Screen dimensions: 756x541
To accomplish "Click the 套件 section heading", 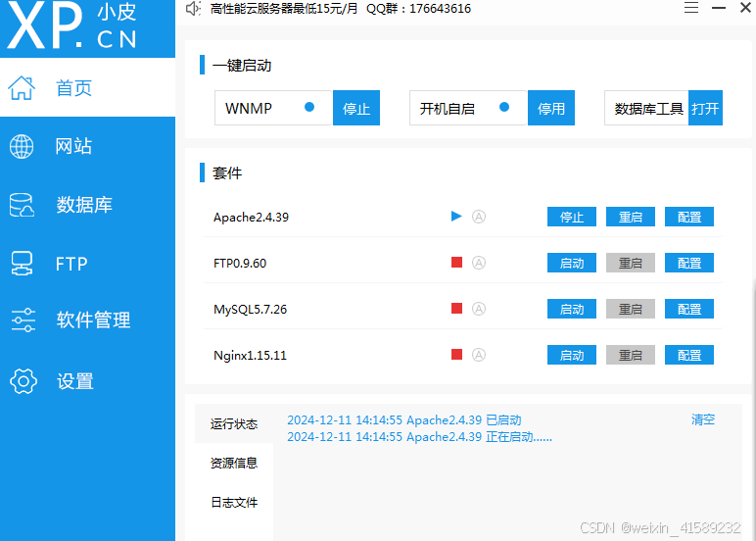I will point(226,172).
